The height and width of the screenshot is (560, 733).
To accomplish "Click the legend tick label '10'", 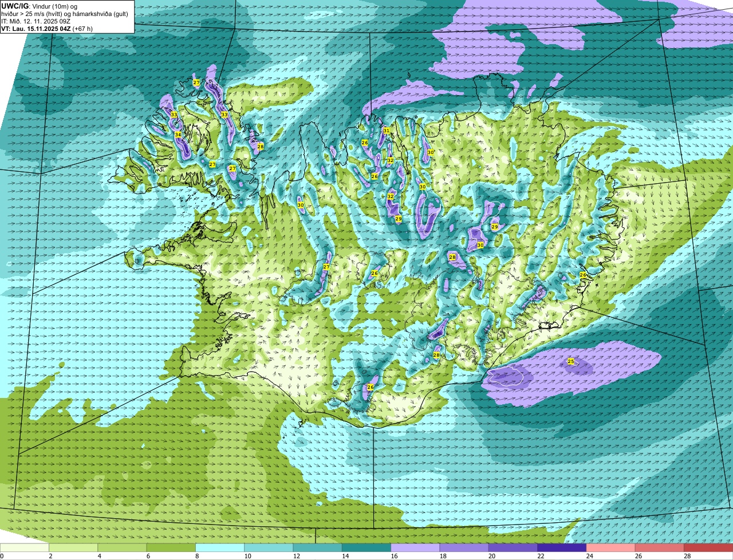I will pos(247,556).
